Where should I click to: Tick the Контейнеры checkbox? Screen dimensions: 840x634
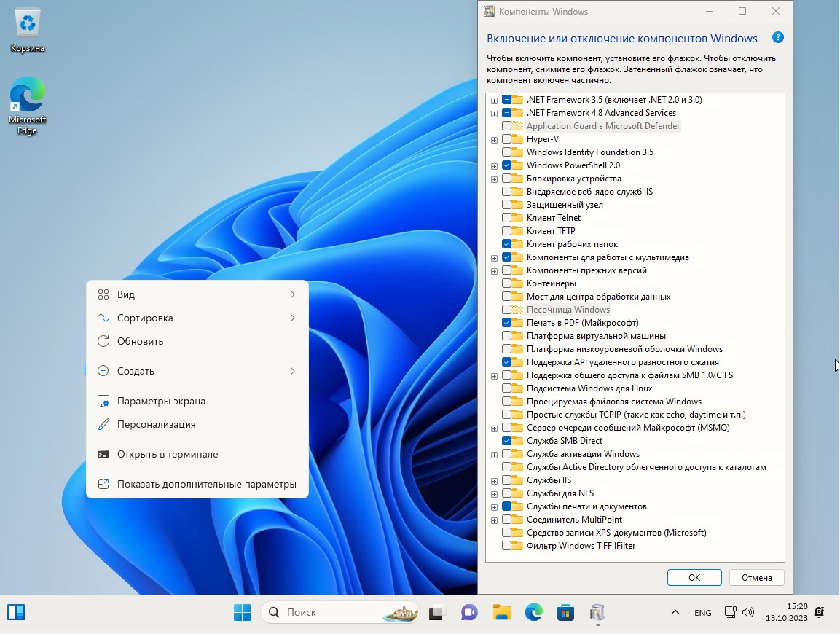point(506,283)
